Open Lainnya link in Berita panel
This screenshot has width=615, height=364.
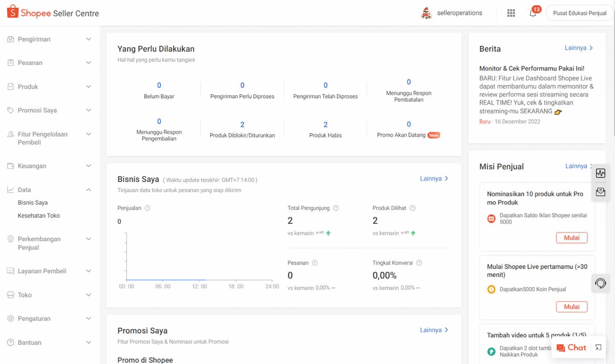pyautogui.click(x=579, y=48)
